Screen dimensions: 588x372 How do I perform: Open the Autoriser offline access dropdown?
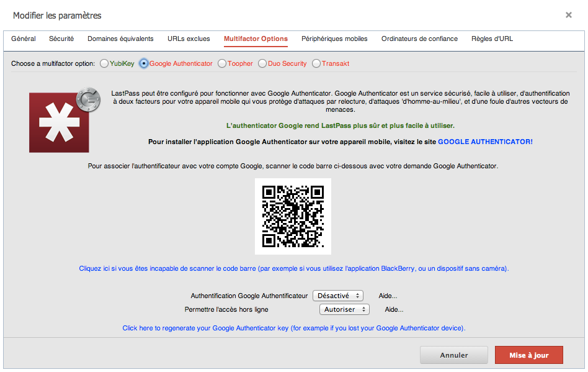[x=344, y=309]
